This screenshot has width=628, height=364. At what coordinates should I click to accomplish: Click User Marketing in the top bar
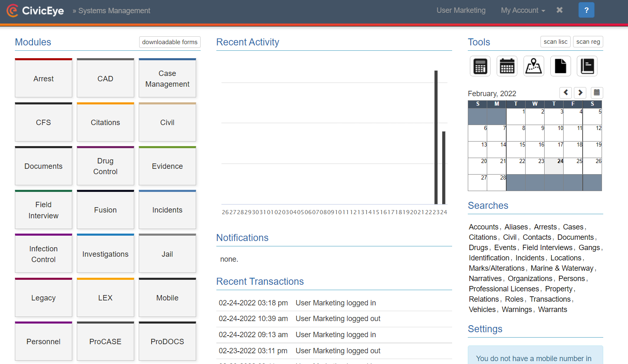pyautogui.click(x=461, y=10)
